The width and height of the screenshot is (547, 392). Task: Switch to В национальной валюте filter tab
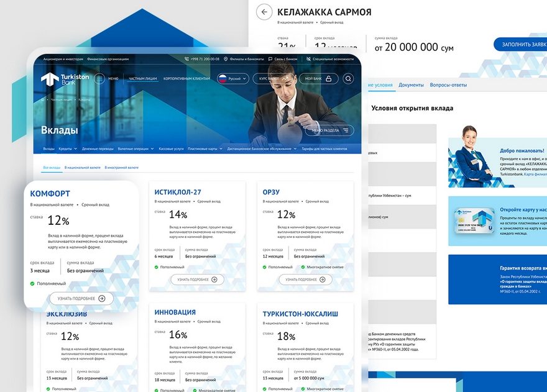point(82,168)
